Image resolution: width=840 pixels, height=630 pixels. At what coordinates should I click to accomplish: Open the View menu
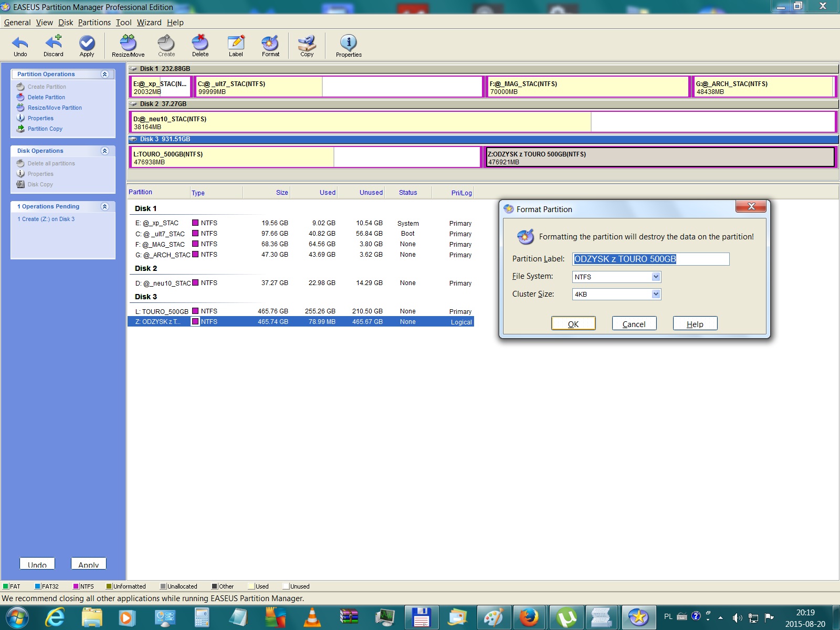45,23
